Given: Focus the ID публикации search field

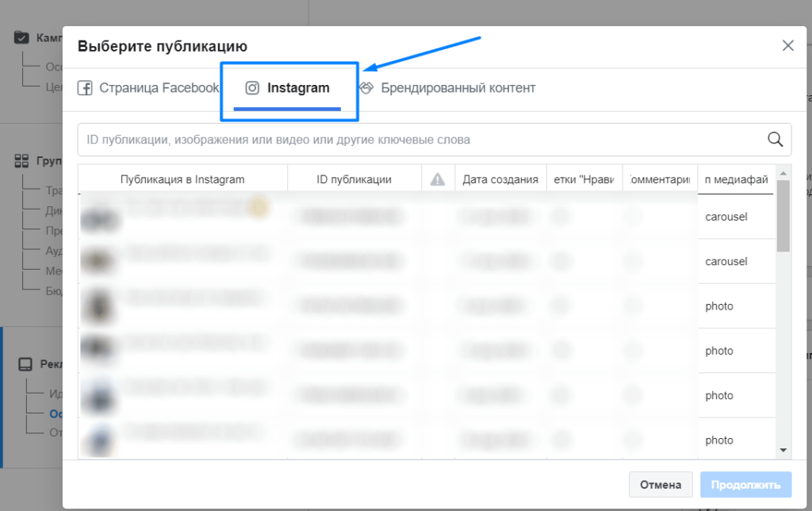Looking at the screenshot, I should tap(435, 140).
